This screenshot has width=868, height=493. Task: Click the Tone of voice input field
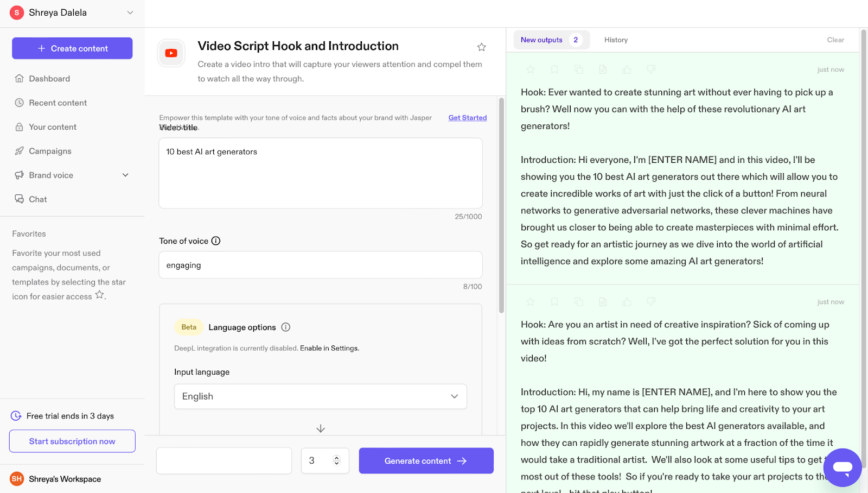pyautogui.click(x=321, y=265)
